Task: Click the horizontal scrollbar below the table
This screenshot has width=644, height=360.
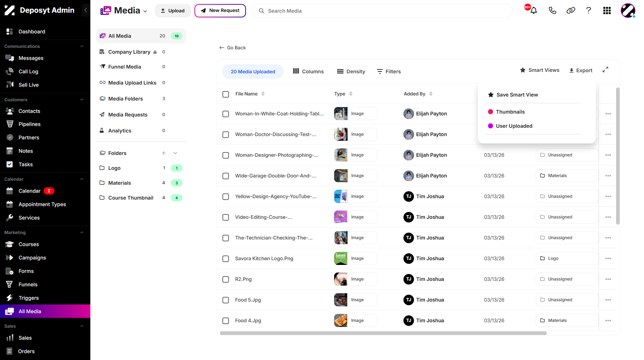Action: point(383,333)
